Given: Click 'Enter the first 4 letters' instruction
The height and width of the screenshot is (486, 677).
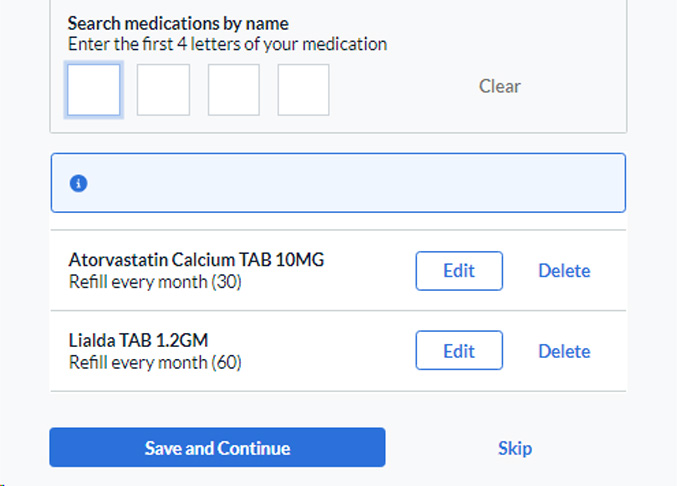Looking at the screenshot, I should [x=227, y=44].
